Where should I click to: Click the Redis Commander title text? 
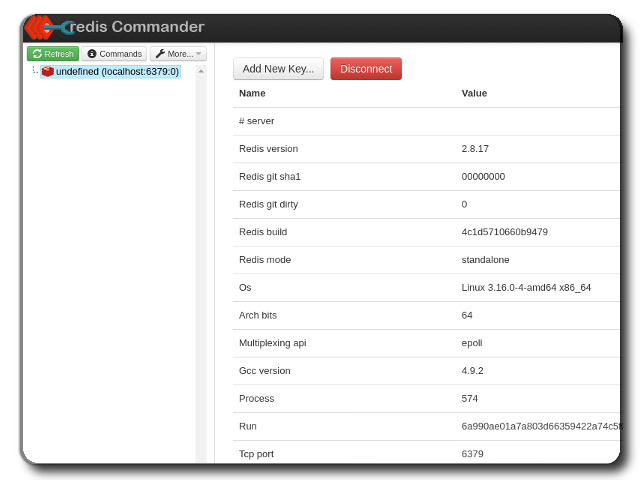(137, 27)
